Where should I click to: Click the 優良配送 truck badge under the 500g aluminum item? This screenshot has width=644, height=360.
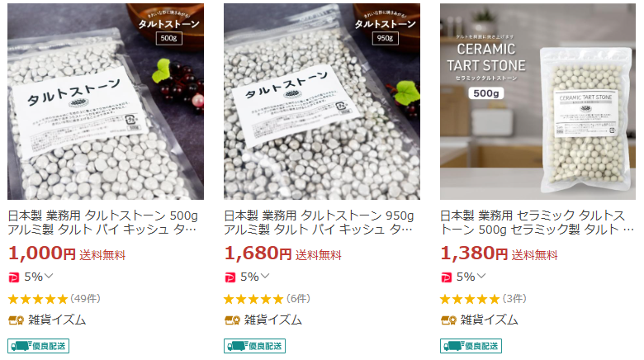(38, 346)
